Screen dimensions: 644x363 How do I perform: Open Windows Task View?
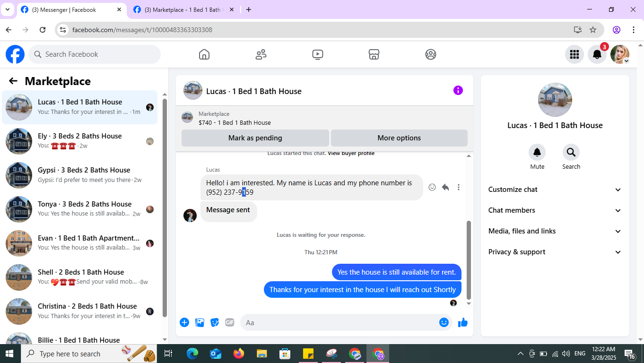click(168, 354)
